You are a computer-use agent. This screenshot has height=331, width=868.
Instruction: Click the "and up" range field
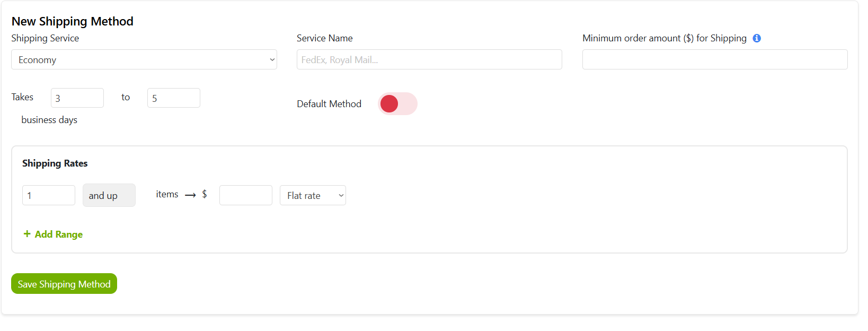[x=109, y=196]
